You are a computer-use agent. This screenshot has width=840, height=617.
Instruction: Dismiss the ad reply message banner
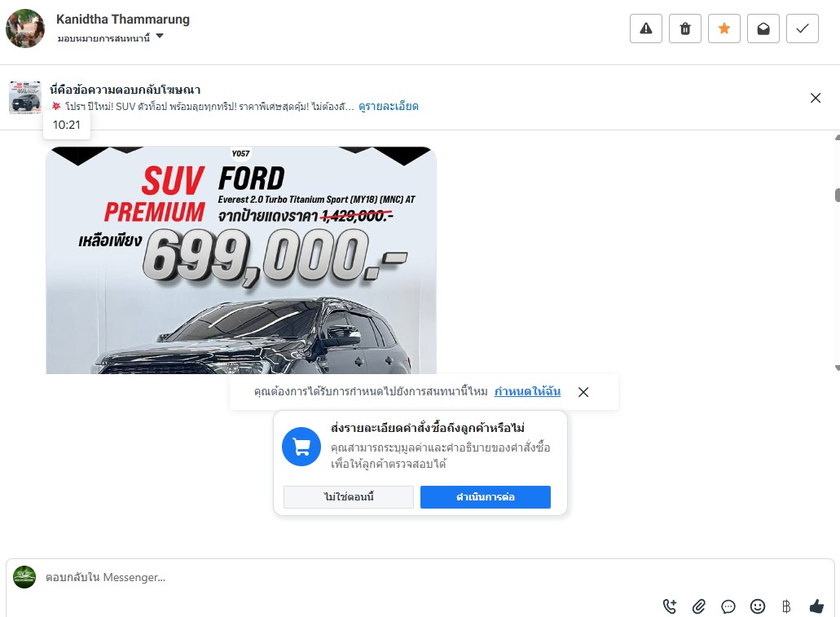point(816,98)
